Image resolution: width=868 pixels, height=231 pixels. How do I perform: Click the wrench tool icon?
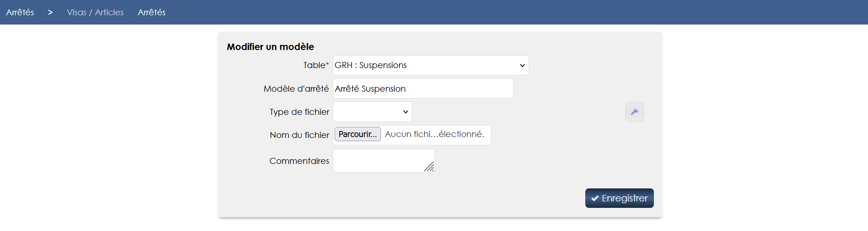tap(634, 112)
